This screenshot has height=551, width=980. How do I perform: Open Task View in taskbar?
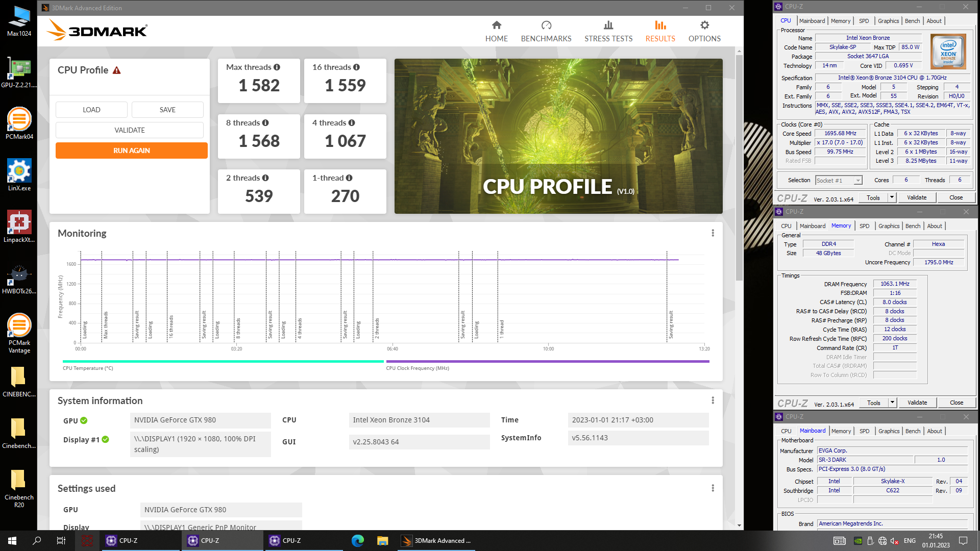pos(61,541)
